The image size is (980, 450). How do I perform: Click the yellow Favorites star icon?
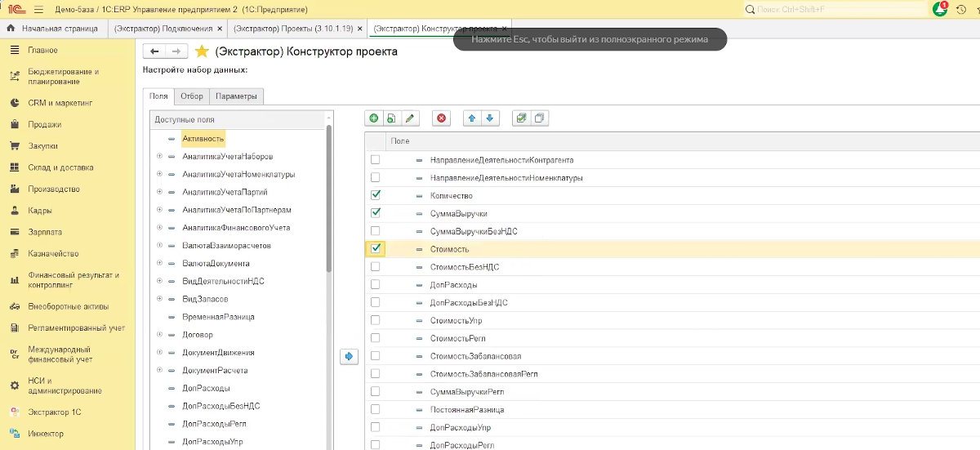202,51
